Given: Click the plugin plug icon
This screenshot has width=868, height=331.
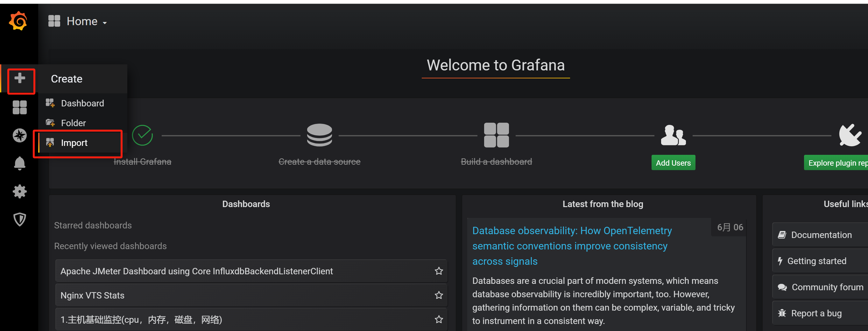Looking at the screenshot, I should point(850,135).
